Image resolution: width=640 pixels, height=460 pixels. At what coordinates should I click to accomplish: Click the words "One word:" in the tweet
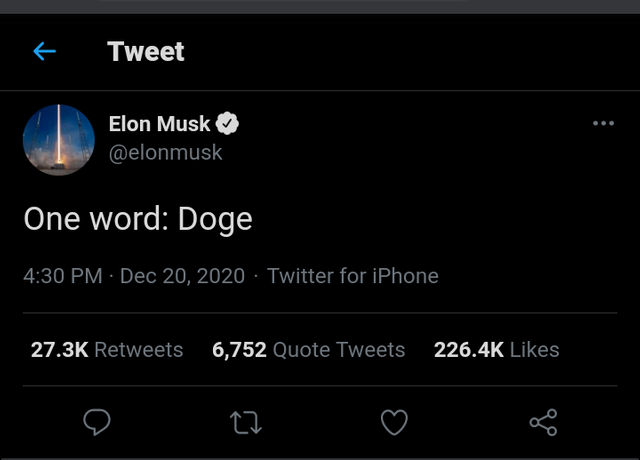tap(96, 219)
